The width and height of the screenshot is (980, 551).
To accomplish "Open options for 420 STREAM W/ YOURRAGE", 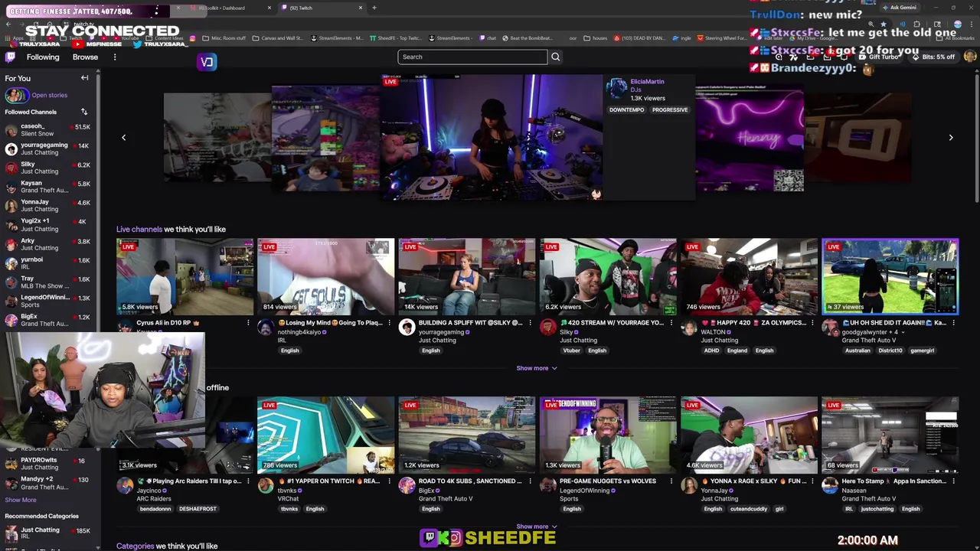I will 671,323.
